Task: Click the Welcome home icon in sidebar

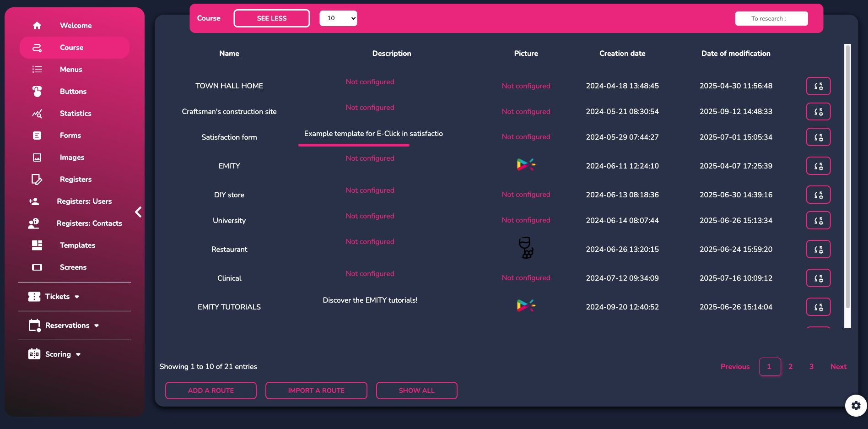Action: click(37, 26)
